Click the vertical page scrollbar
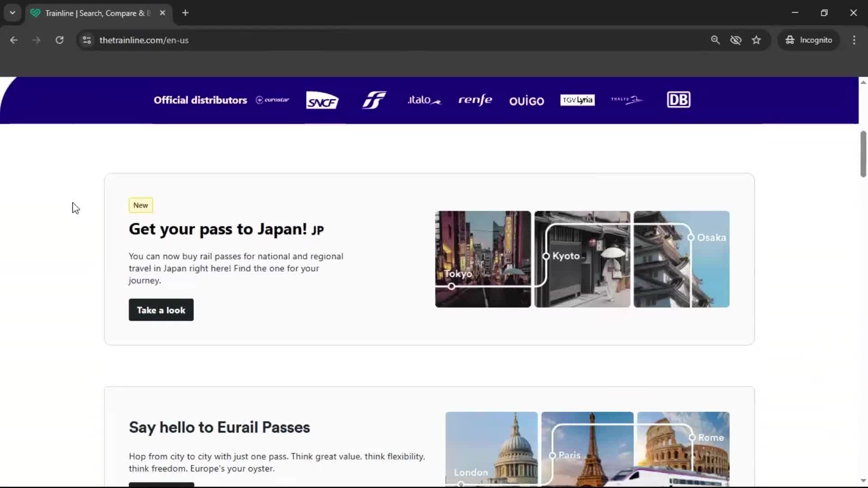Viewport: 868px width, 488px height. point(863,154)
